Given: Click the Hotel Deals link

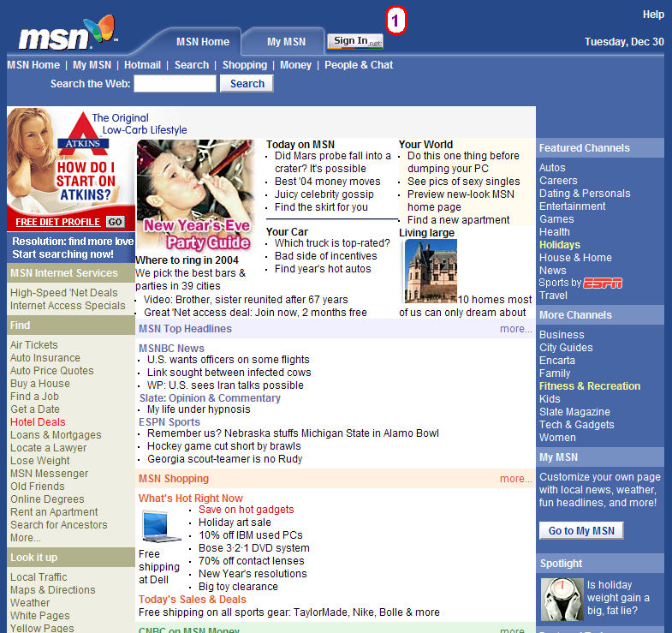Looking at the screenshot, I should tap(38, 422).
